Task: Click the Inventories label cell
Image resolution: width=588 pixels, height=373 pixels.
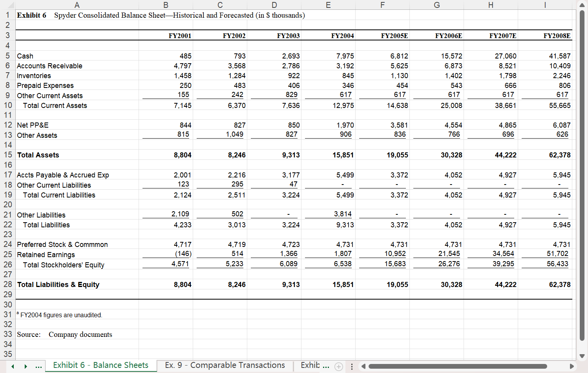Action: (x=77, y=75)
